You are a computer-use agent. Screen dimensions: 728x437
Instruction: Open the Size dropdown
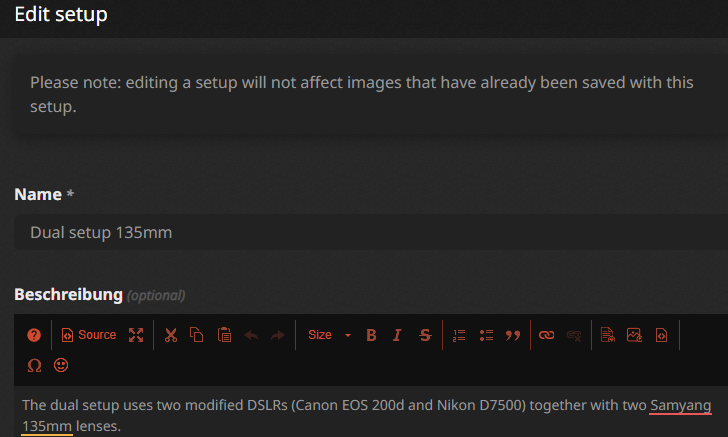coord(329,335)
